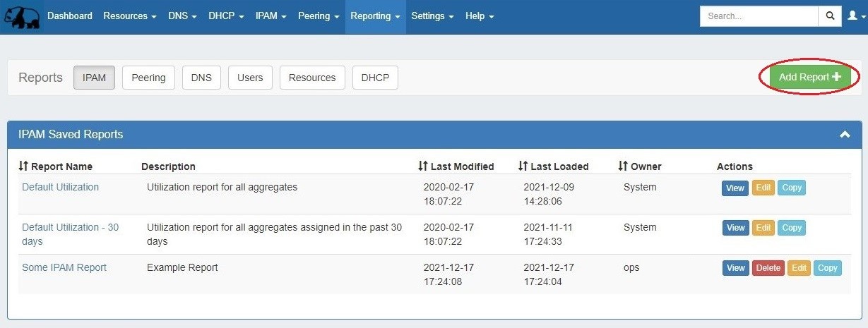The width and height of the screenshot is (868, 328).
Task: Collapse the IPAM Saved Reports panel
Action: [x=844, y=135]
